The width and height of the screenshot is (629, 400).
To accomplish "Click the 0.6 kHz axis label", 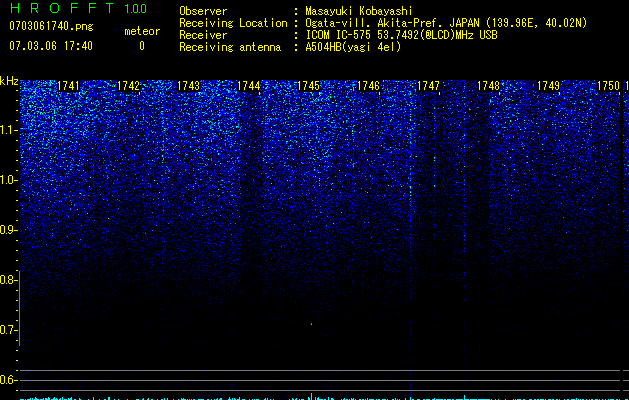I will [x=8, y=380].
